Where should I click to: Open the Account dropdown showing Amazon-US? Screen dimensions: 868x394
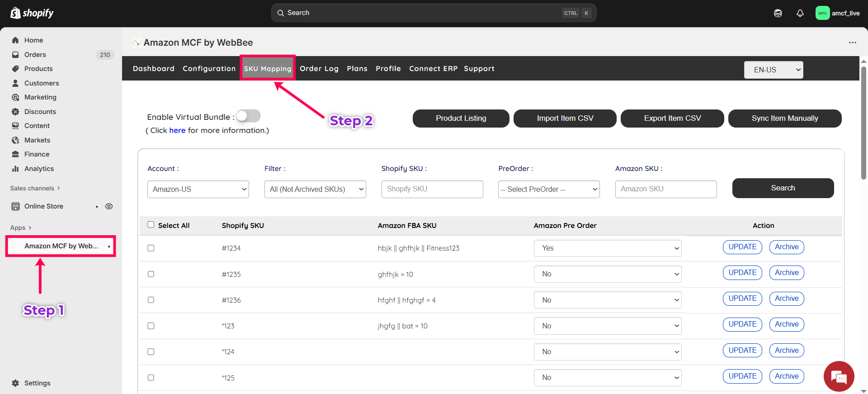pos(198,189)
